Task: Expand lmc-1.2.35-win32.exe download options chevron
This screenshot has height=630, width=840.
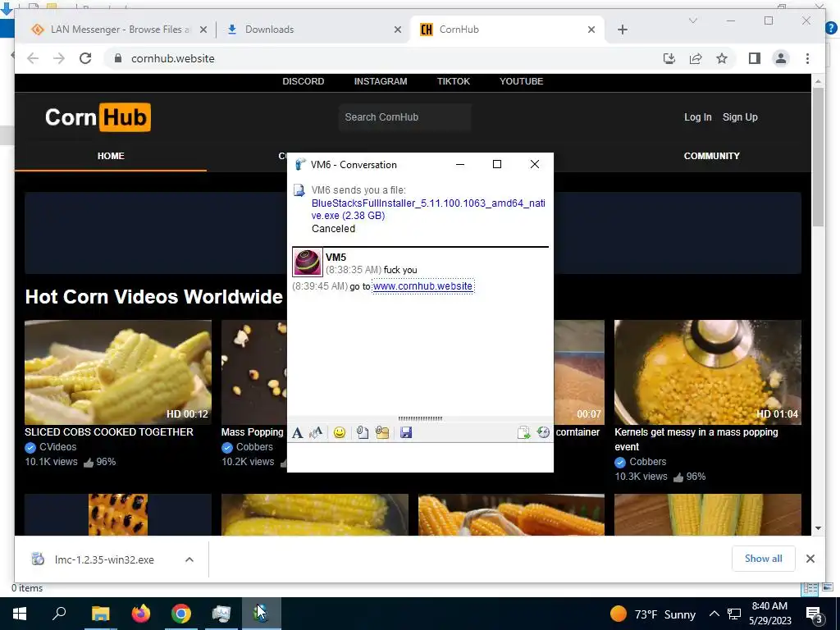Action: point(189,559)
